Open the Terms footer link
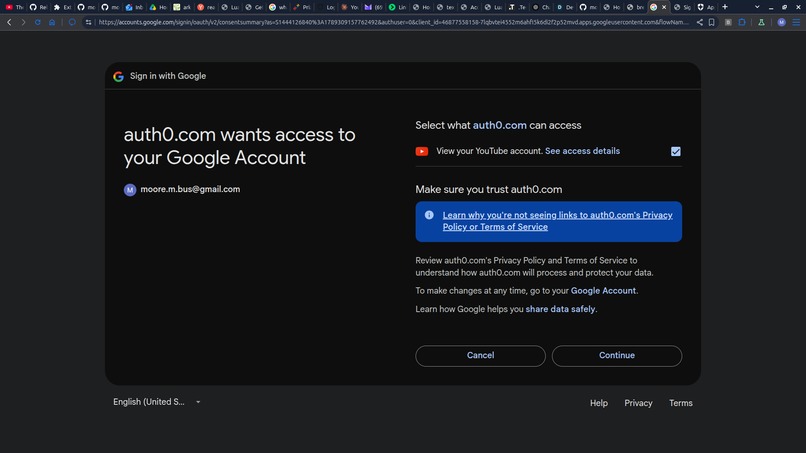 tap(681, 403)
